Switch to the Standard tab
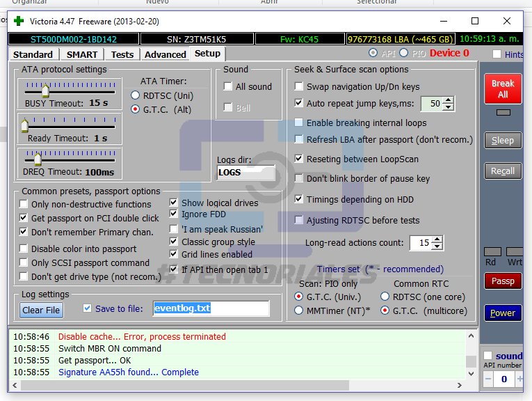532x401 pixels. pos(33,55)
